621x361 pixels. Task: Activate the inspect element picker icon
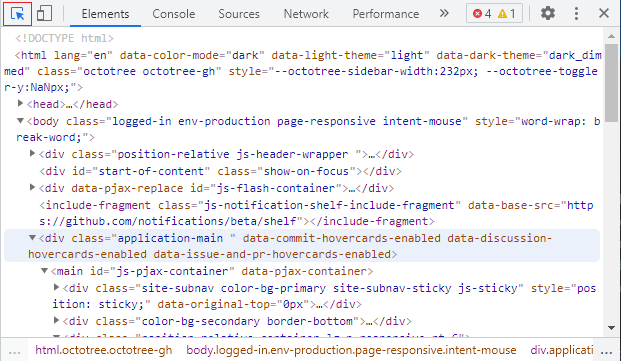point(17,14)
